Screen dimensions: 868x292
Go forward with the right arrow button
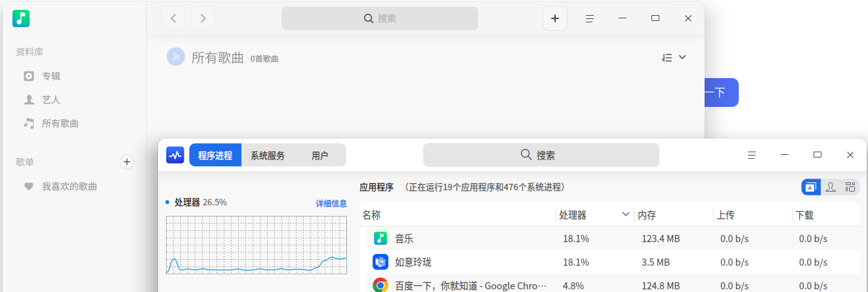pyautogui.click(x=203, y=18)
